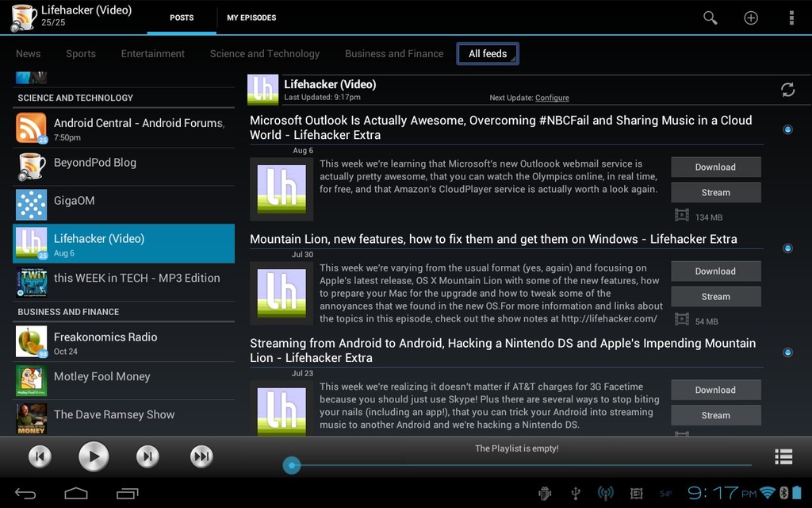Tap the Bluetooth status icon

tap(784, 493)
